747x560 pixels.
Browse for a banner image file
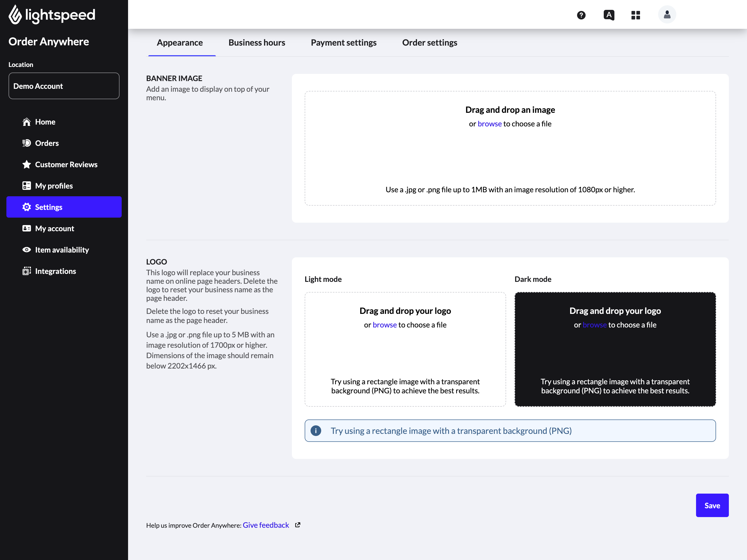pos(489,123)
